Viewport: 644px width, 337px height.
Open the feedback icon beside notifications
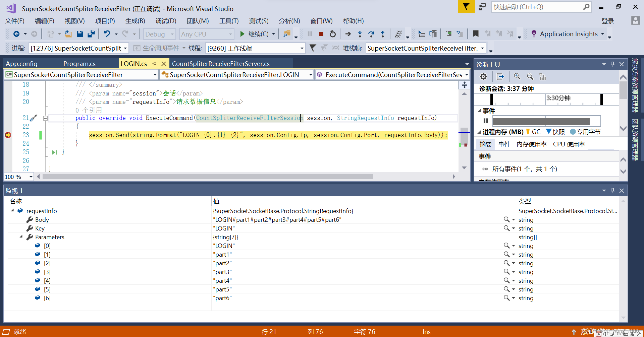pyautogui.click(x=482, y=7)
